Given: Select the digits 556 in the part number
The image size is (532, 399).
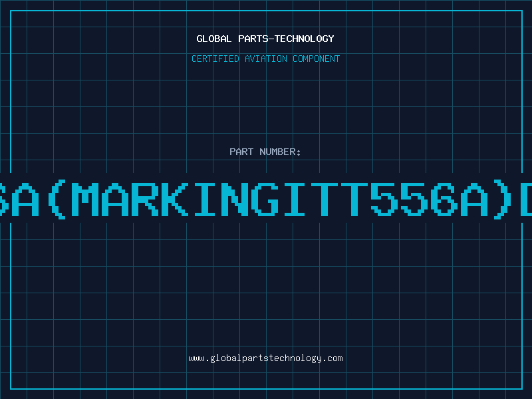Looking at the screenshot, I should click(414, 199).
